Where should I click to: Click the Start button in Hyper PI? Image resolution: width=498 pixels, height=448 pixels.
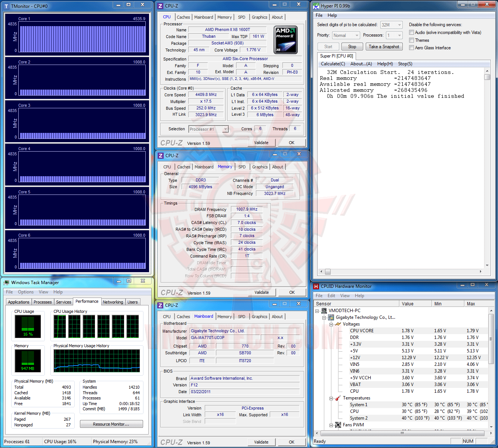328,47
